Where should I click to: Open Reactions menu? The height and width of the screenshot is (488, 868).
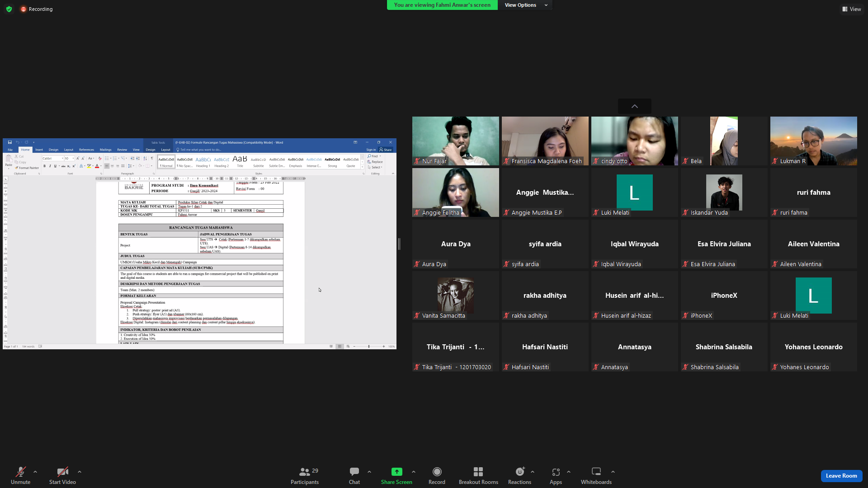(x=519, y=476)
